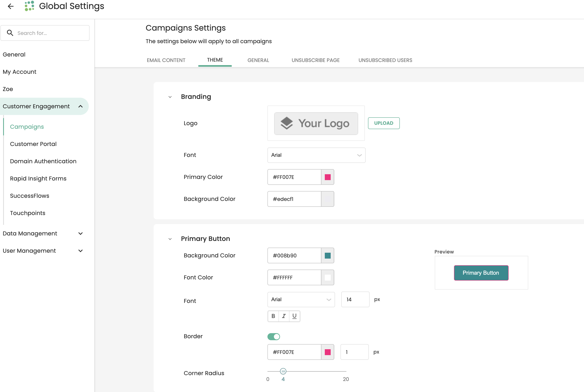Screen dimensions: 584x392
Task: Click the Primary Color hex field
Action: point(294,177)
